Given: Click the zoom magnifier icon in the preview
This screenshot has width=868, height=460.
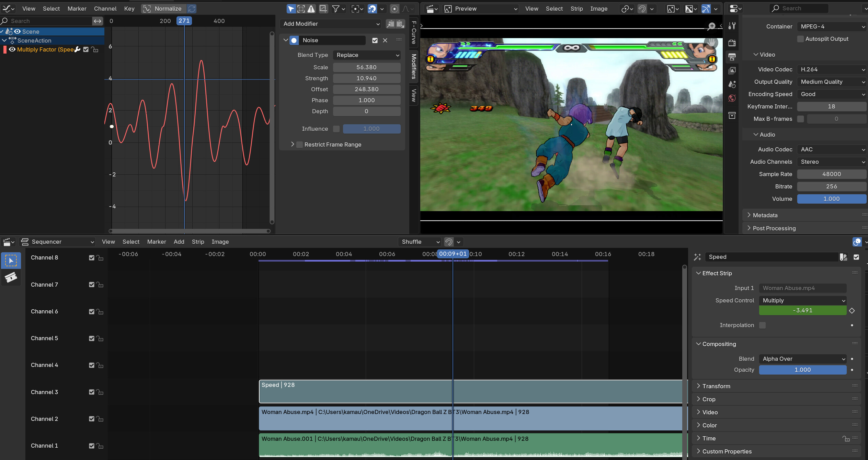Looking at the screenshot, I should coord(711,26).
